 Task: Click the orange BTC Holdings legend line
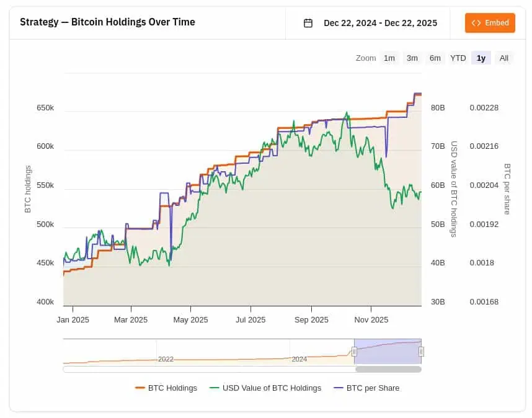point(140,388)
